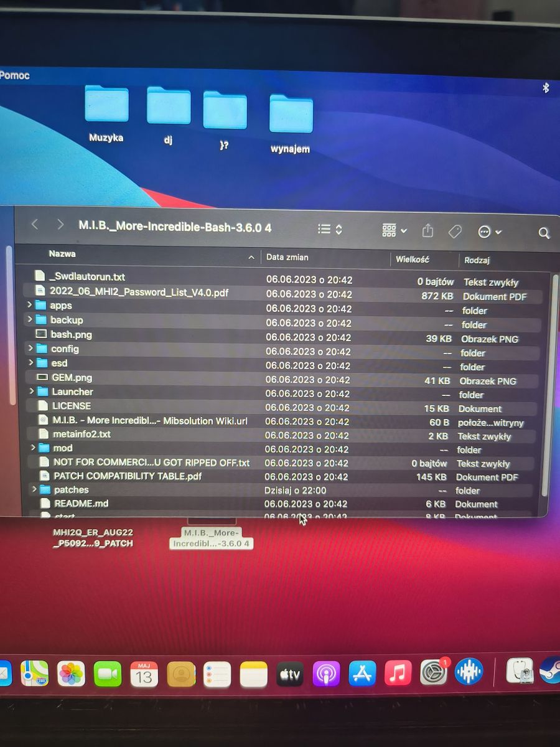560x747 pixels.
Task: Select NOT FOR COMMERCI...U GOT RIPPED OFF.txt
Action: tap(151, 463)
